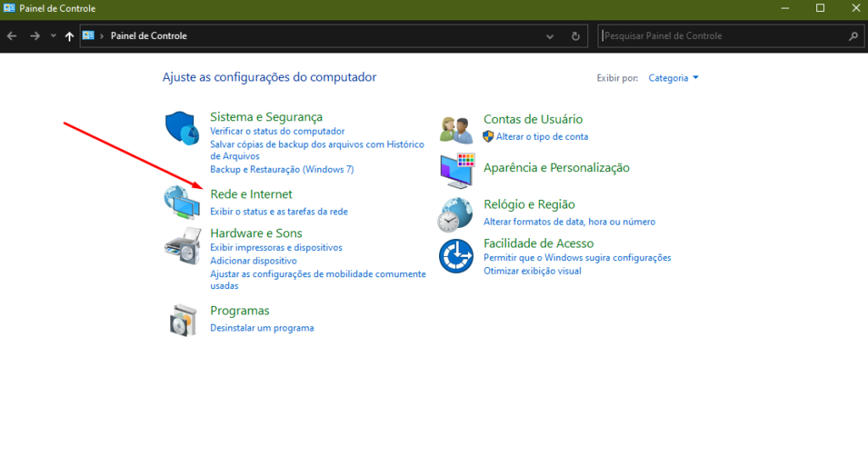
Task: Click Painel de Controle in the address bar
Action: [x=149, y=36]
